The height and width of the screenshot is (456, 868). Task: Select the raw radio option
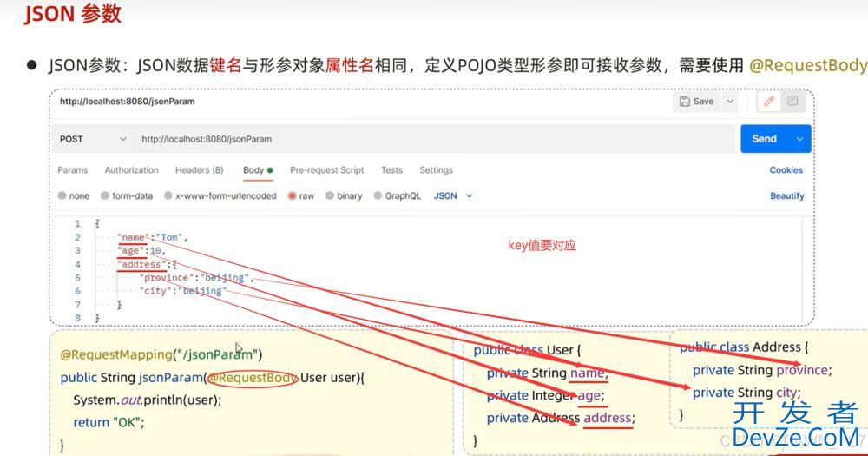pos(292,195)
